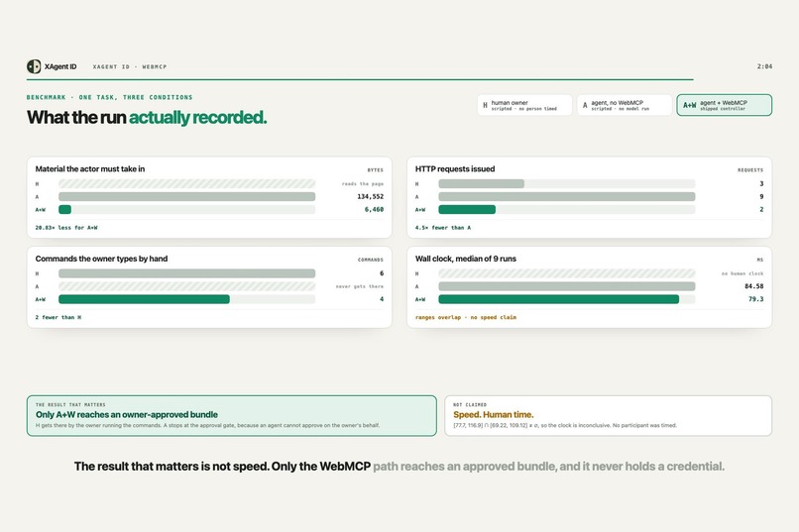Click 'never gets there' label

pyautogui.click(x=359, y=286)
